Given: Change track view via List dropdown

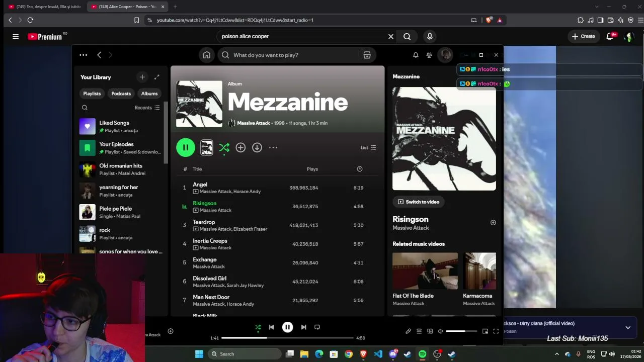Looking at the screenshot, I should (x=368, y=147).
